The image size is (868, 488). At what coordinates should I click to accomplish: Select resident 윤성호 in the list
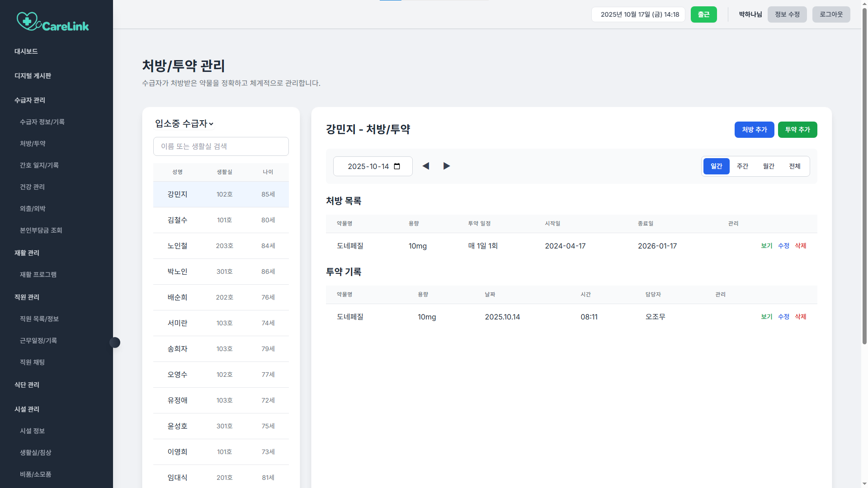221,426
